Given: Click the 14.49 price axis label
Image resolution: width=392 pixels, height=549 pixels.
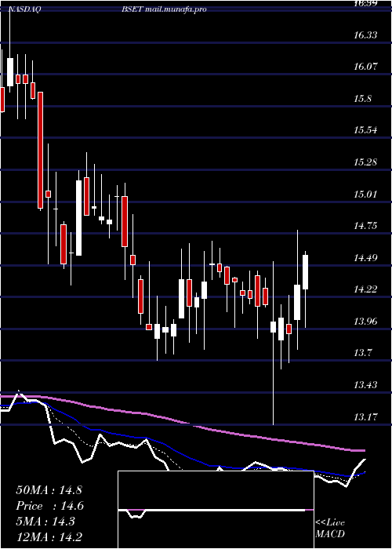Looking at the screenshot, I should click(366, 258).
